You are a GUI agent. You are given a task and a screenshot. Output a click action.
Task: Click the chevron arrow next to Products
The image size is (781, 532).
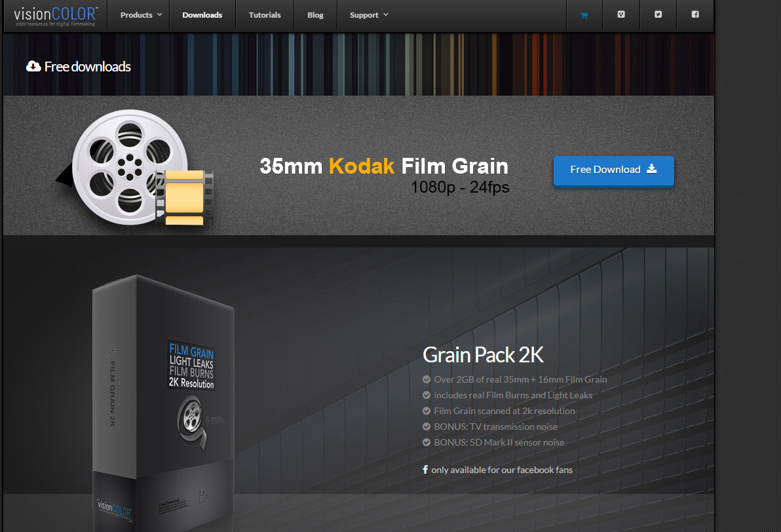tap(159, 15)
